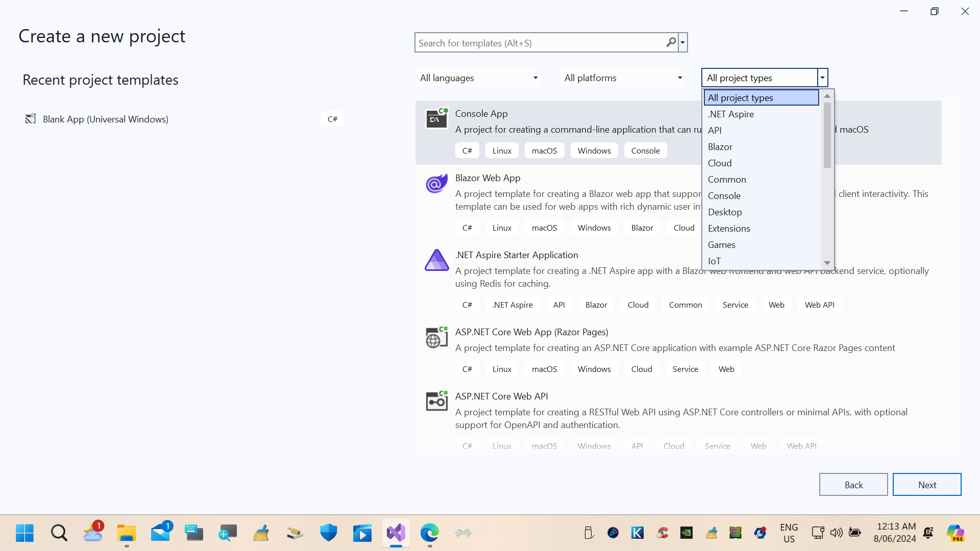Click the dropdown list's scroll down arrow

point(827,263)
